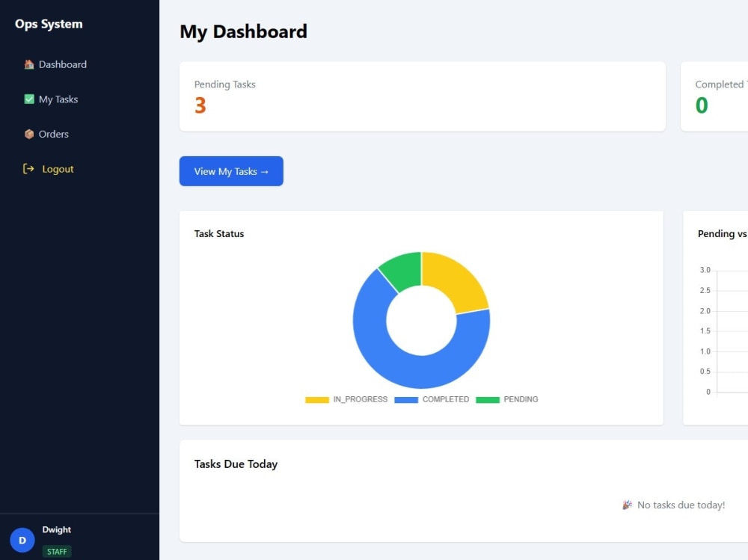Click the Completed count 0

click(x=702, y=105)
